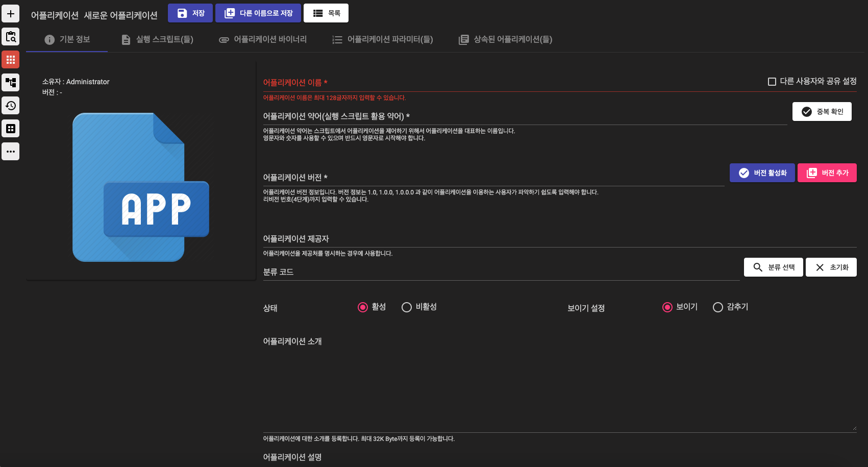Choose 감추기 for the visibility setting
This screenshot has height=467, width=868.
pyautogui.click(x=718, y=307)
